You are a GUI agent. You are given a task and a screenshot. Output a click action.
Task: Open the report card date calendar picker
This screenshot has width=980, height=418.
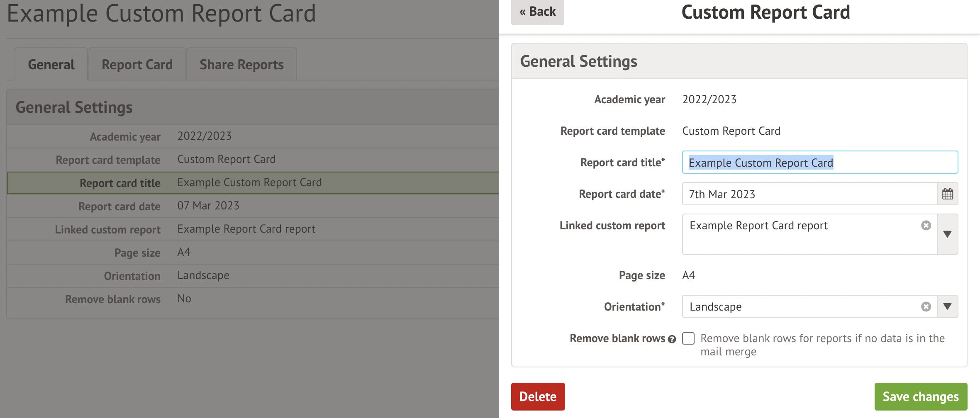947,194
